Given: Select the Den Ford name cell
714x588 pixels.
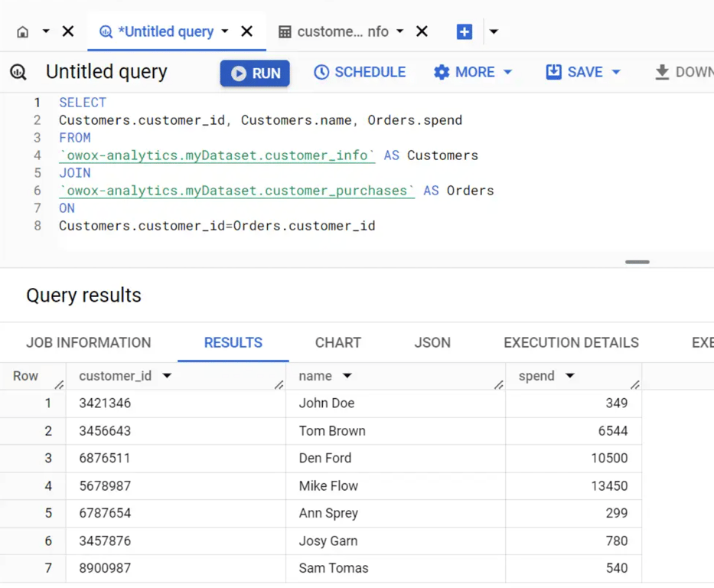Looking at the screenshot, I should pos(395,458).
